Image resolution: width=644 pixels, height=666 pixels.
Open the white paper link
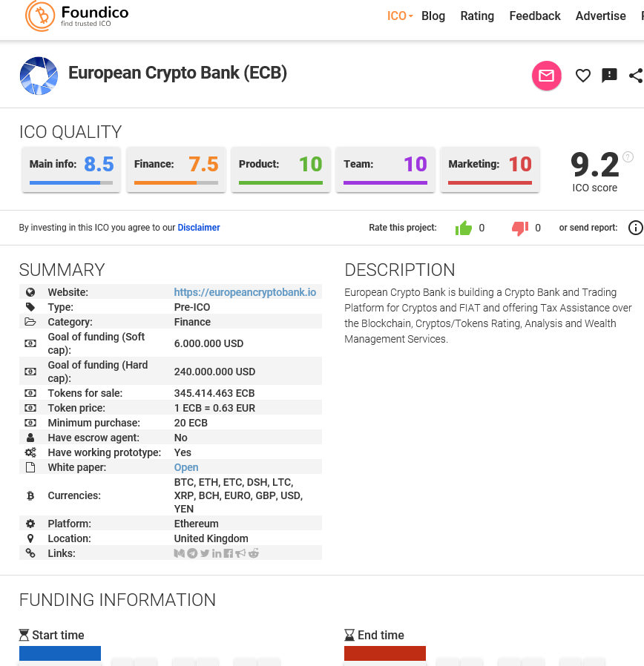[186, 467]
